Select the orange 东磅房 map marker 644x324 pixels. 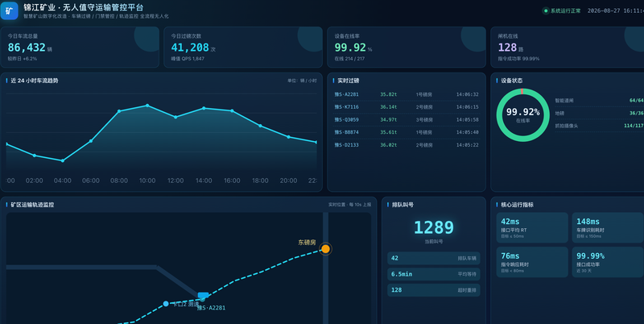pyautogui.click(x=325, y=249)
